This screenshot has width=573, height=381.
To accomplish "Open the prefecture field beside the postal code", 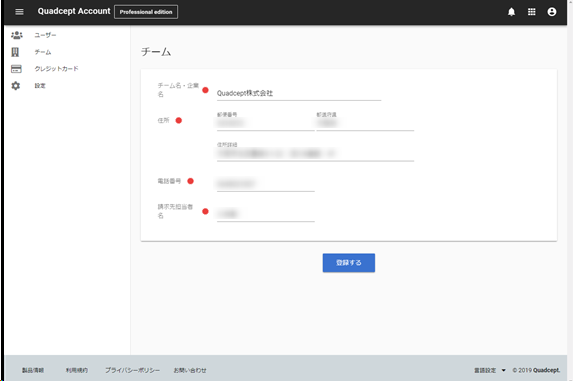I will (x=365, y=123).
